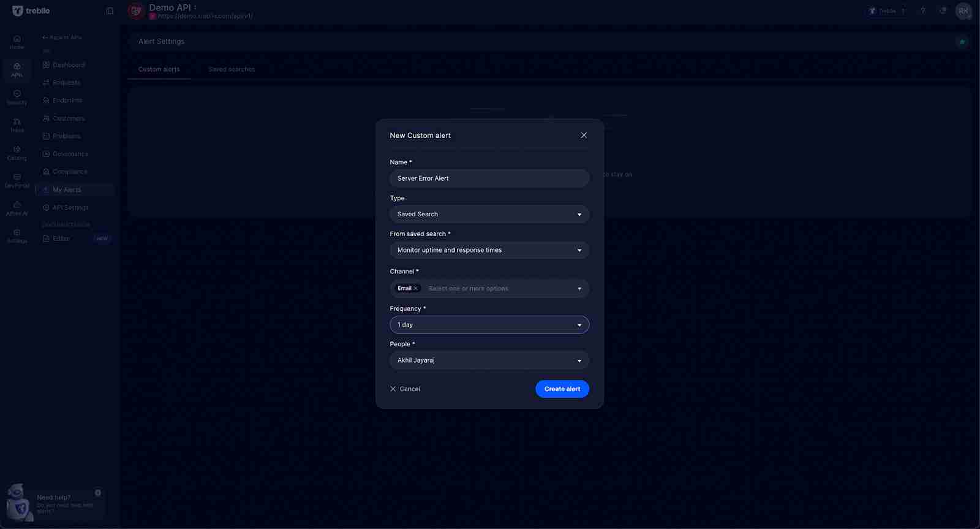
Task: Click the Select one or more options field
Action: point(469,289)
